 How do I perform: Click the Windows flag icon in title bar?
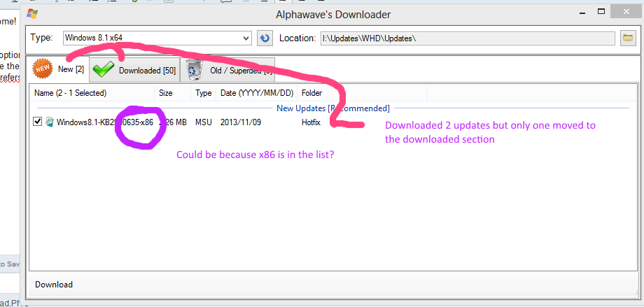click(x=30, y=14)
